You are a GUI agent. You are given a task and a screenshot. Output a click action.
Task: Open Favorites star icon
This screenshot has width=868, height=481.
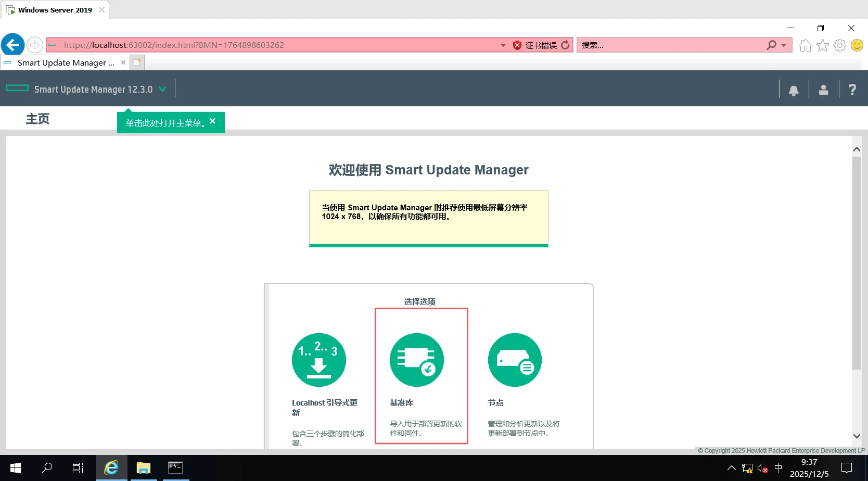point(823,45)
